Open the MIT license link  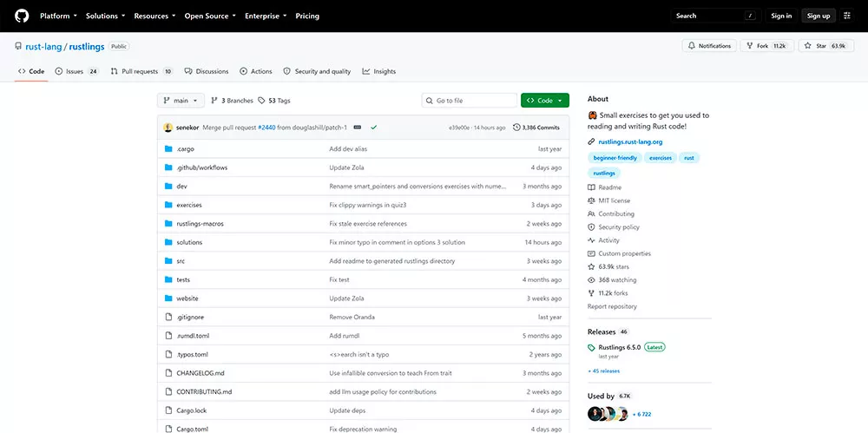tap(609, 200)
